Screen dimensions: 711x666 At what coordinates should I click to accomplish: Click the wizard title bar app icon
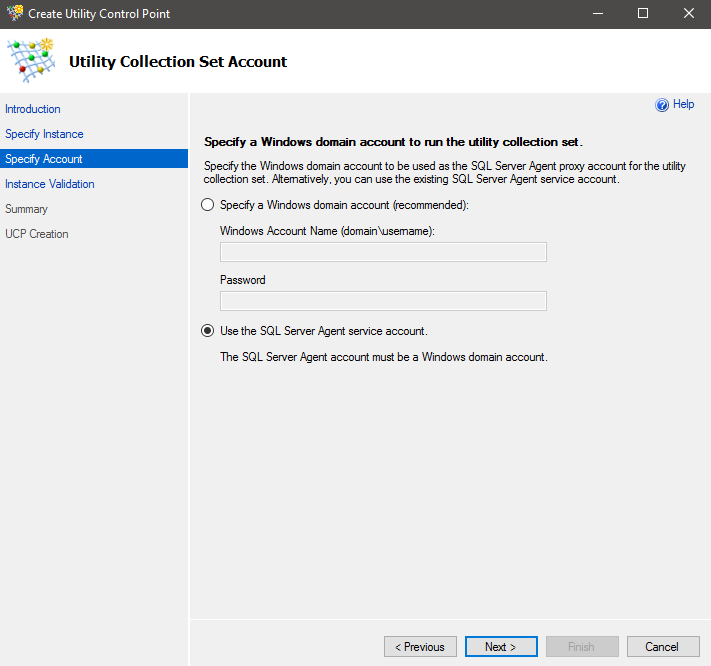click(x=15, y=14)
